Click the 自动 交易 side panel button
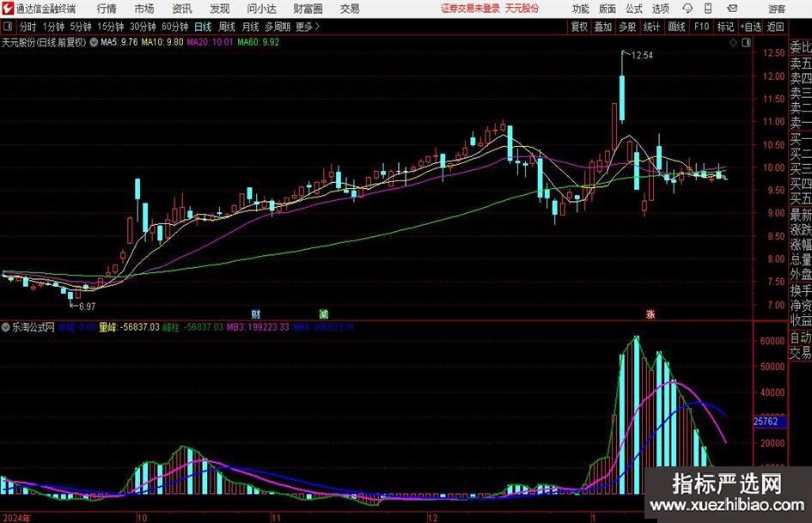This screenshot has width=812, height=523. coord(801,345)
